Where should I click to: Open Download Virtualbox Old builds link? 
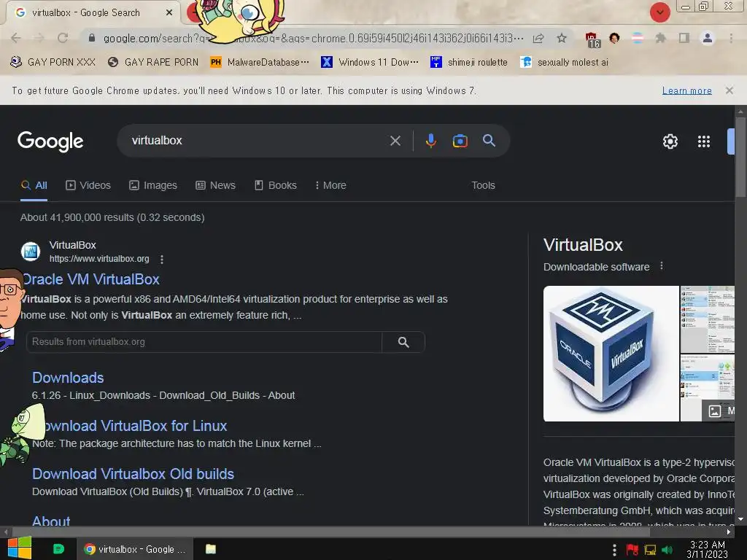point(133,474)
